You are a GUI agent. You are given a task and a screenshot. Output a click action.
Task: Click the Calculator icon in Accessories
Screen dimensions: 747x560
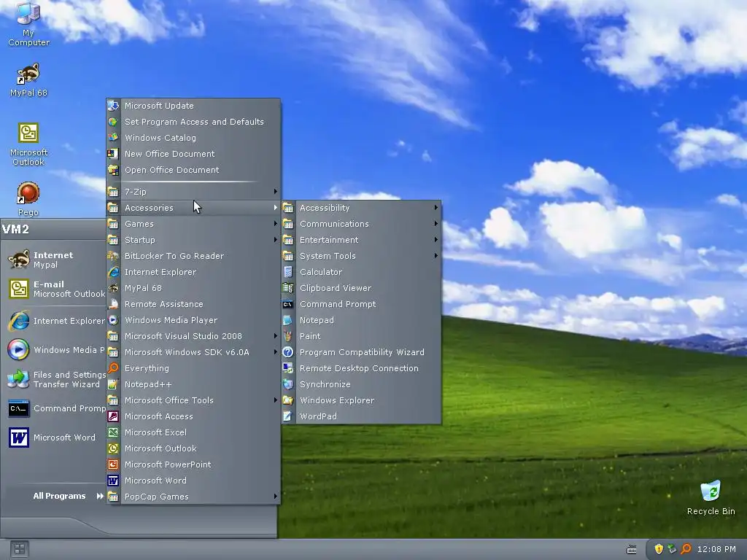click(x=287, y=272)
